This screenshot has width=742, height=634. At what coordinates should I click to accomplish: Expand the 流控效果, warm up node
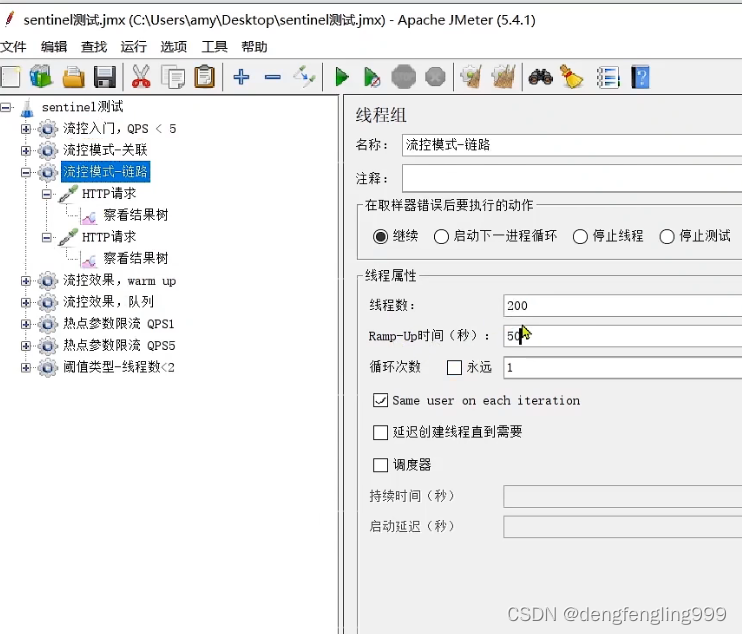click(x=26, y=281)
